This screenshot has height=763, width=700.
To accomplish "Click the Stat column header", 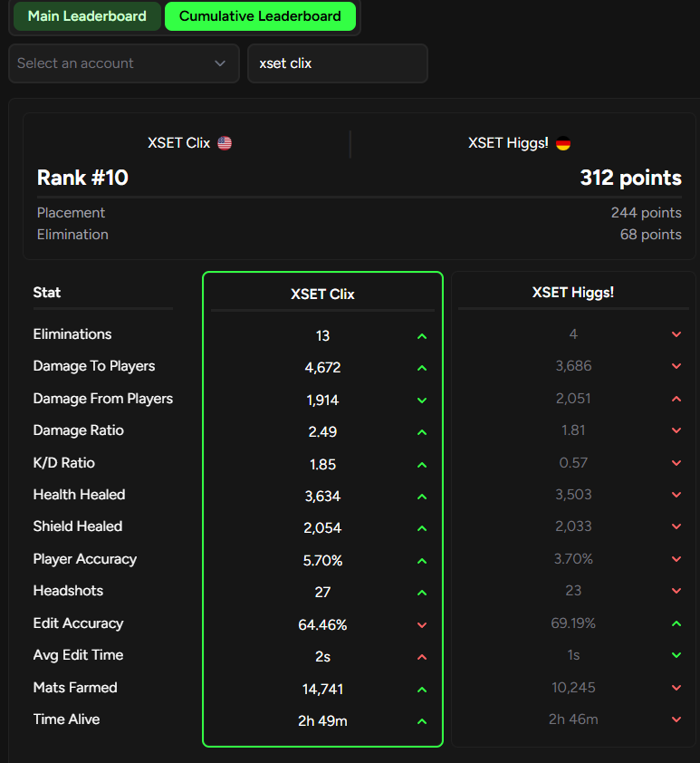I will (x=47, y=293).
